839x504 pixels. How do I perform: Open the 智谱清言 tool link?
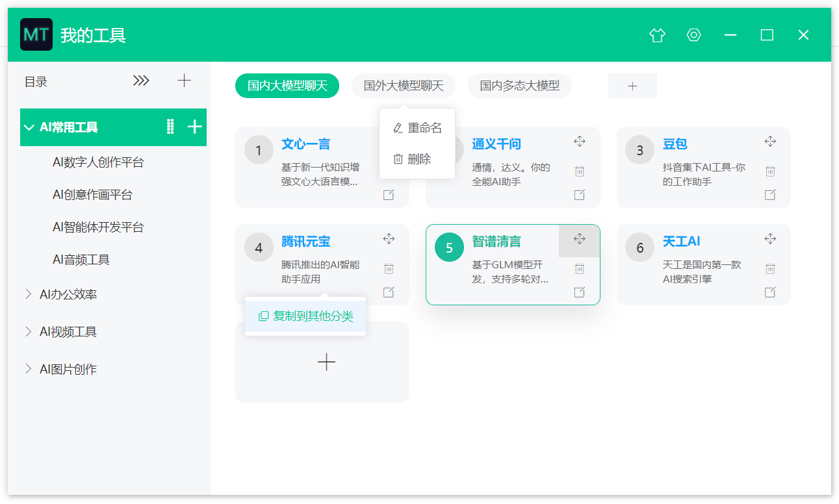497,242
